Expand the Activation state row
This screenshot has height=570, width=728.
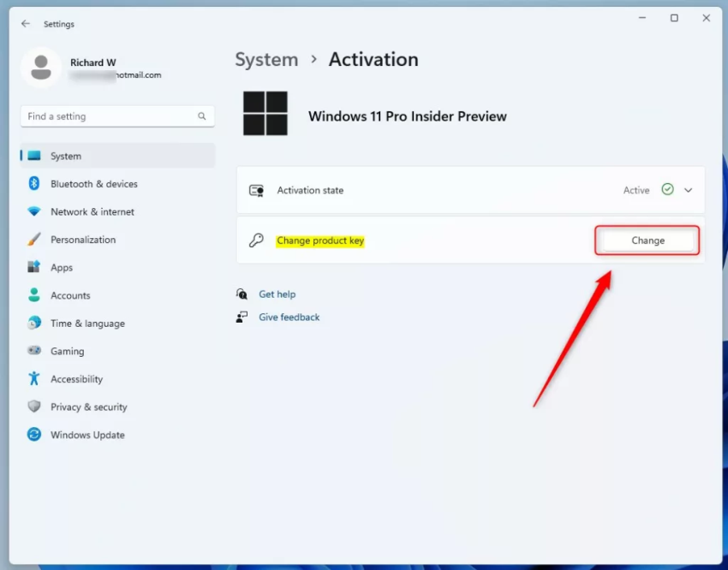[688, 190]
